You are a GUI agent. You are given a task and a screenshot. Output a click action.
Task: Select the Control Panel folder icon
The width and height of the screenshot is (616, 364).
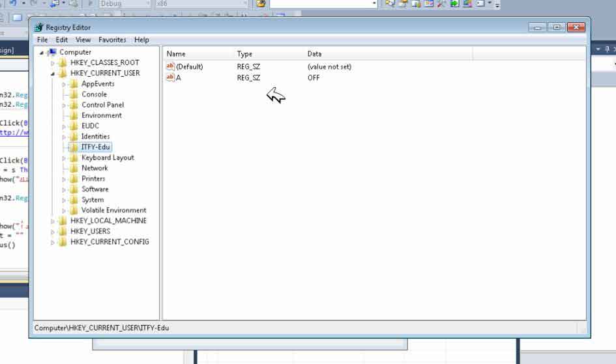[74, 105]
